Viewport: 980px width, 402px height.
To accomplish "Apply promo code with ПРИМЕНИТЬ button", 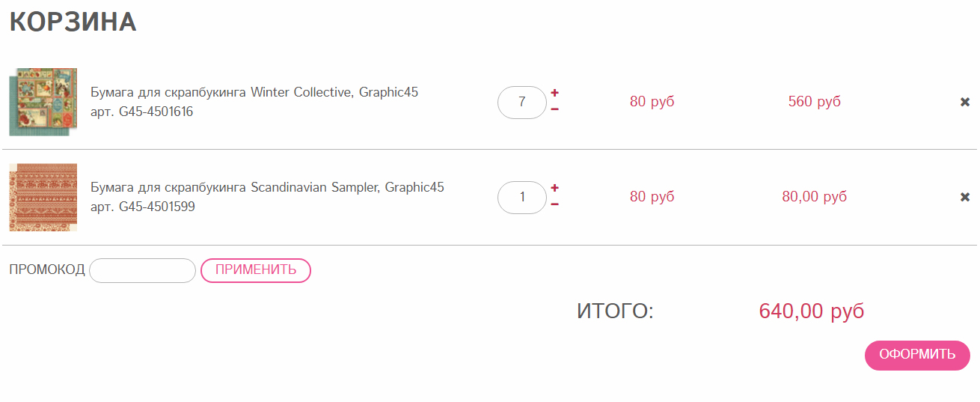I will tap(256, 270).
